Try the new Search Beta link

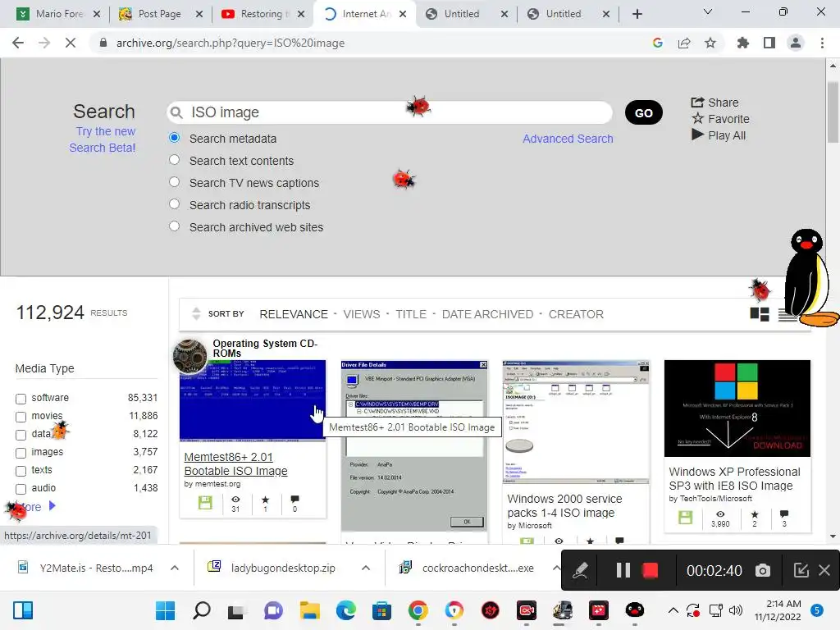[x=103, y=139]
